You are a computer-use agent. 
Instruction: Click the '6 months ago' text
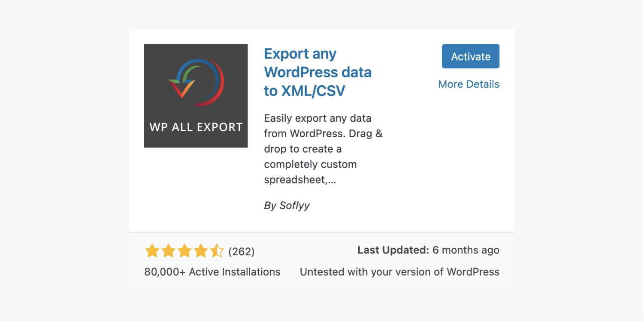(x=466, y=250)
